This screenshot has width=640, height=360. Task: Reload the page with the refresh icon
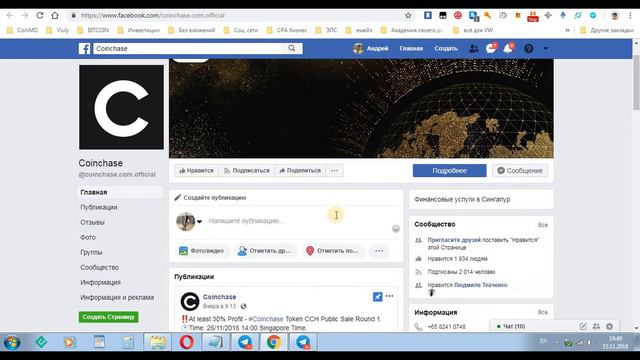40,16
